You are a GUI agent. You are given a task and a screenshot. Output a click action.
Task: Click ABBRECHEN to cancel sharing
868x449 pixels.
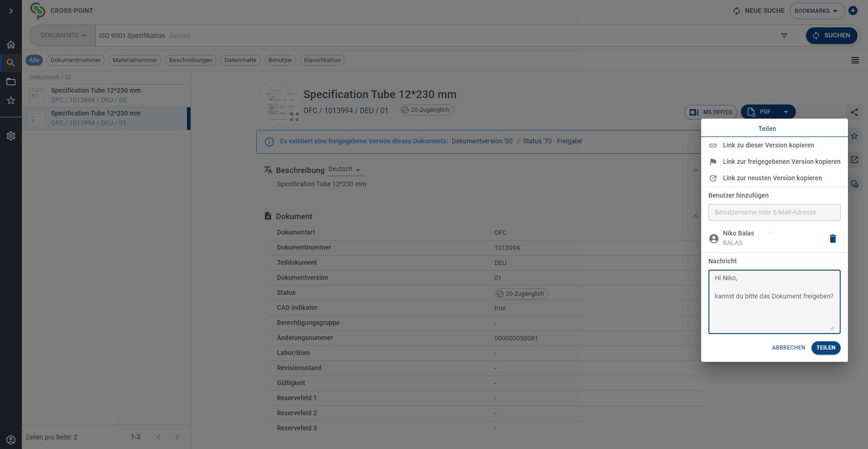tap(789, 348)
